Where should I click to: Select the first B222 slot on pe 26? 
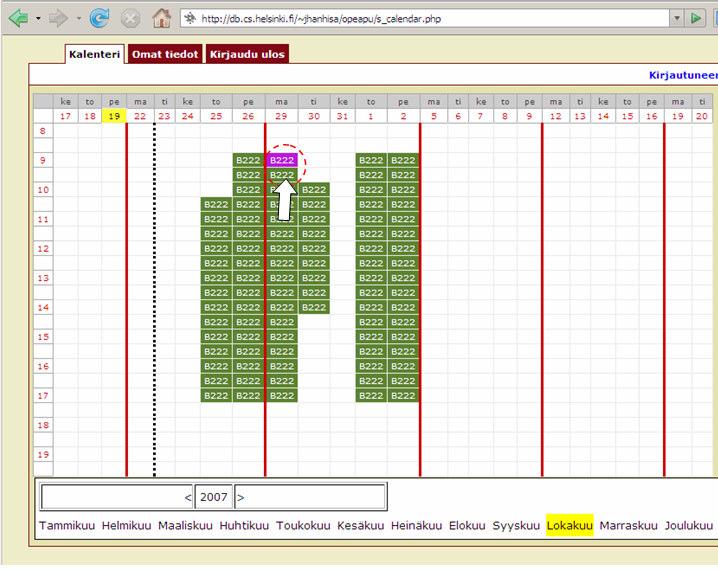[248, 160]
